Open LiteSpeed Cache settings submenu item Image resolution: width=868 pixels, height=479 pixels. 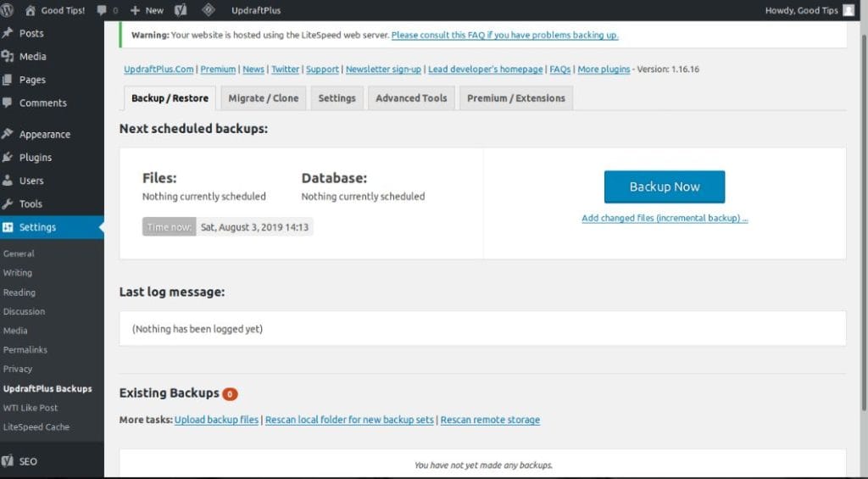point(36,426)
